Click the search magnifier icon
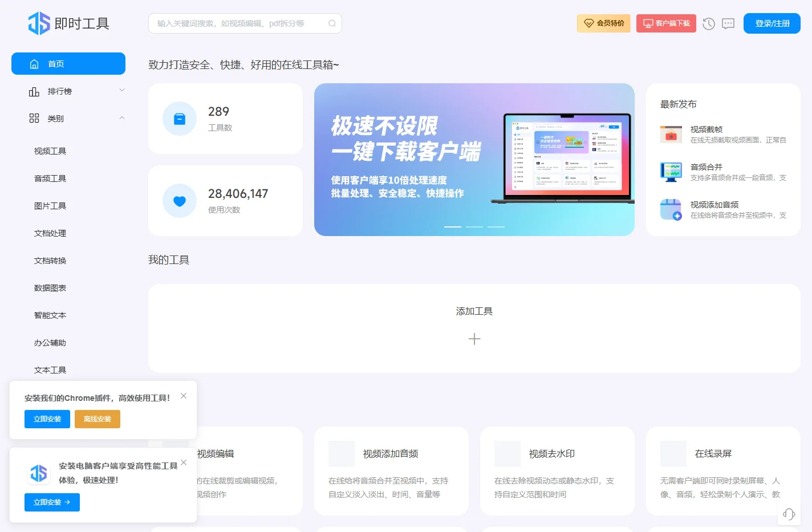 pos(332,23)
